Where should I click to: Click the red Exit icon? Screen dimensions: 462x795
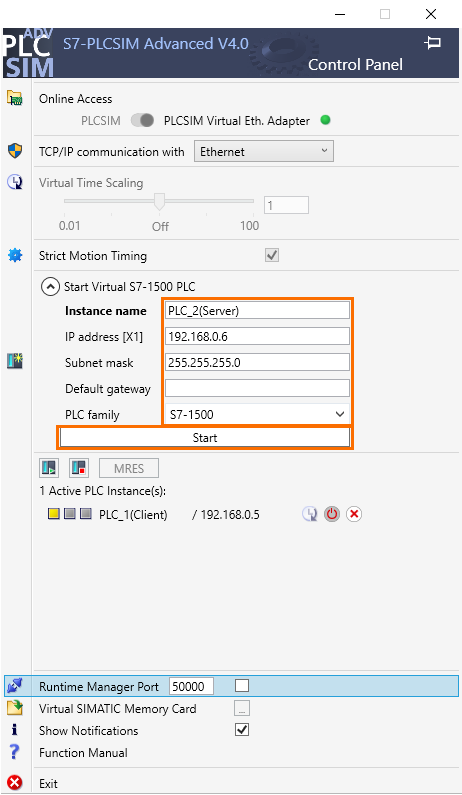pos(15,783)
